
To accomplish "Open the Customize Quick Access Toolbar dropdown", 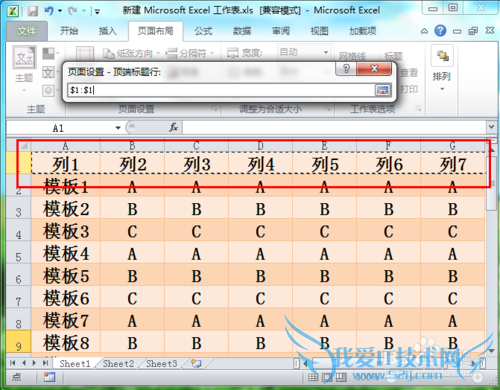I will [x=97, y=12].
